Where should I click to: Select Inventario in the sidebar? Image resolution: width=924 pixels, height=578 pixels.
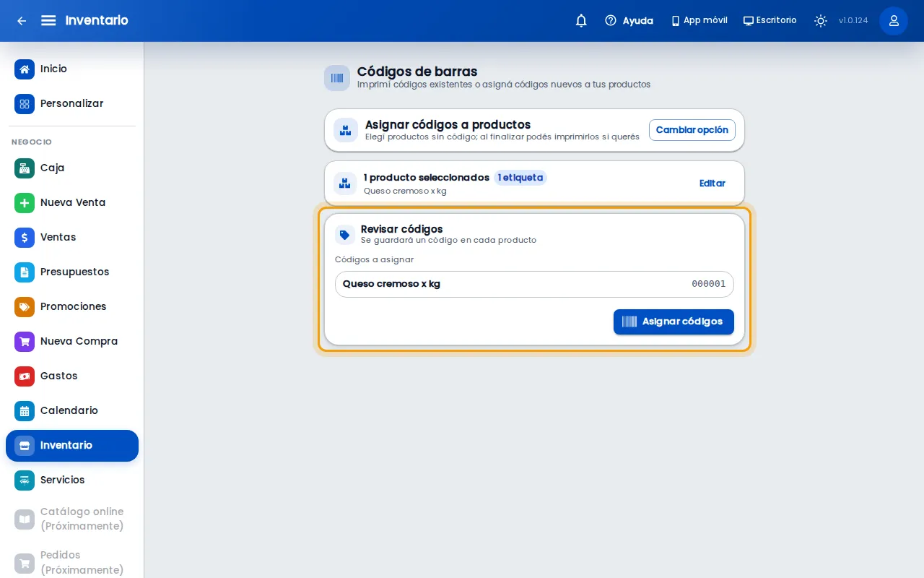(x=72, y=446)
